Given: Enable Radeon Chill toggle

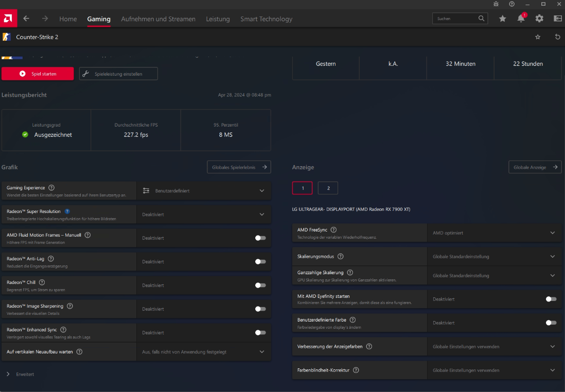Looking at the screenshot, I should [260, 286].
